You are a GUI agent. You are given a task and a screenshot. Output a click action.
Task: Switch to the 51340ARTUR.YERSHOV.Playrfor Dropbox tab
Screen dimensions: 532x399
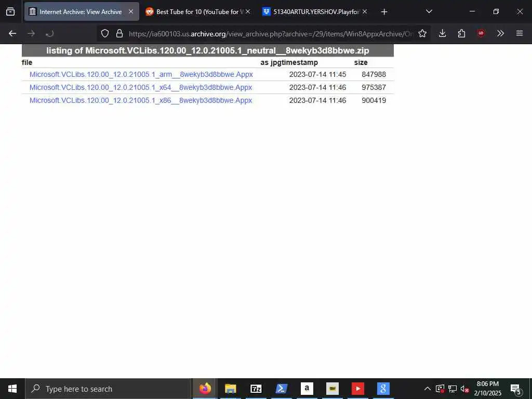coord(314,12)
